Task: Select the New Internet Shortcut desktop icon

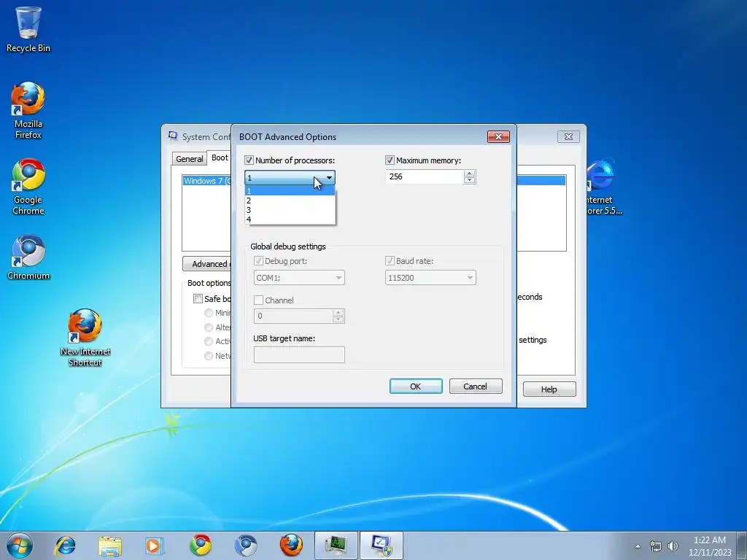Action: (85, 338)
